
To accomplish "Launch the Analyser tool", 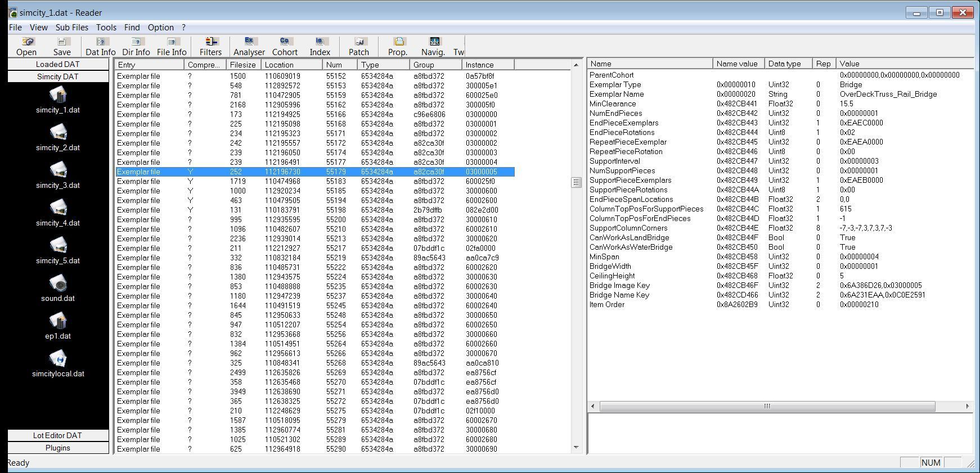I will pos(249,46).
